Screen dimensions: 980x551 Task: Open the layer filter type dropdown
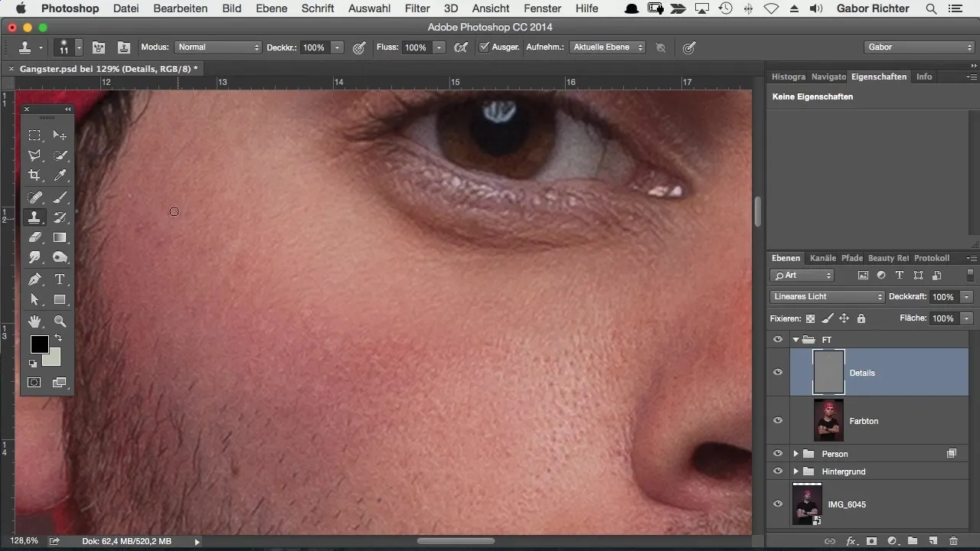coord(802,275)
